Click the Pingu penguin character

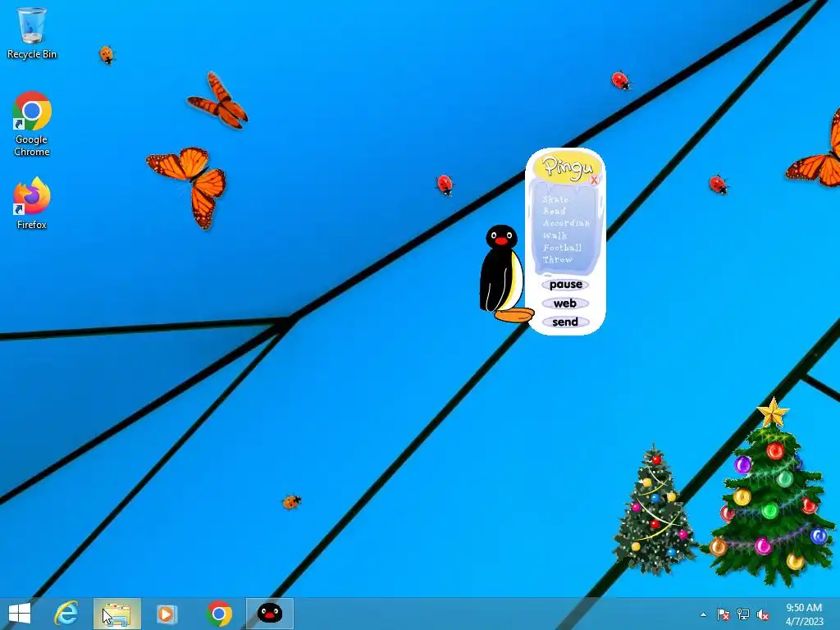tap(504, 274)
